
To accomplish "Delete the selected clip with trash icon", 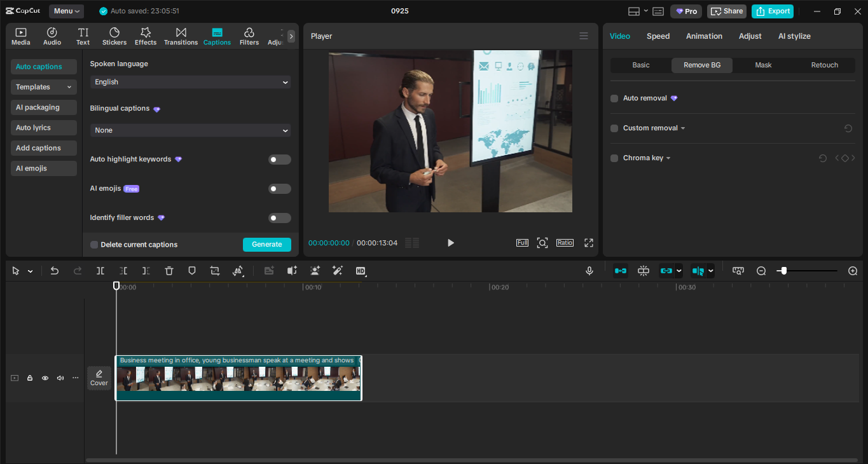I will (x=169, y=271).
